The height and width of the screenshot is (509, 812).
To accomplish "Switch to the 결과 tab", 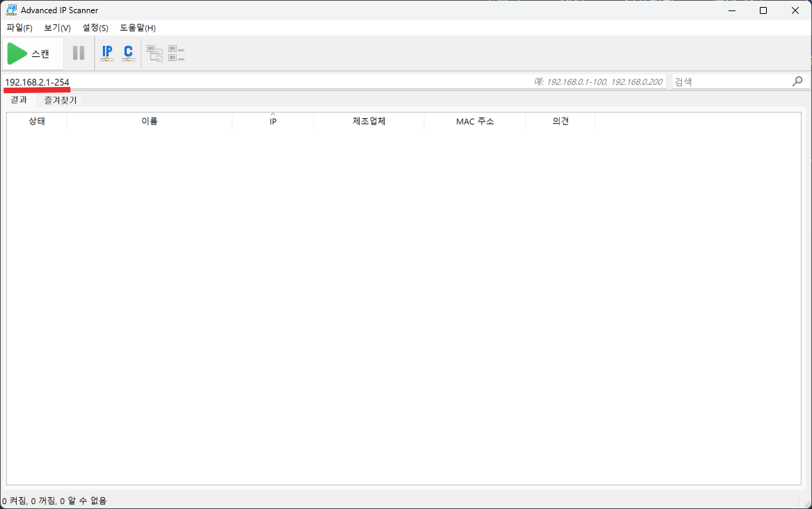I will point(19,99).
